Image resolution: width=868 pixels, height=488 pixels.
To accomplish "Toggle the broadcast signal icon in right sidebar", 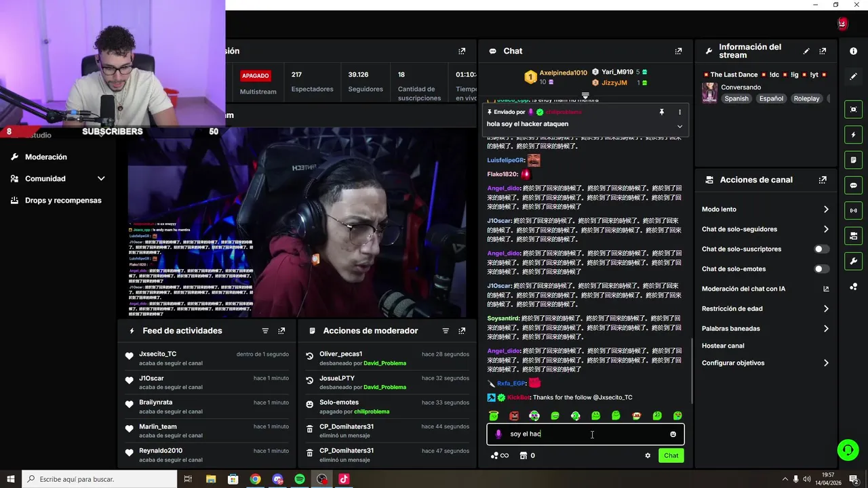I will [x=853, y=210].
